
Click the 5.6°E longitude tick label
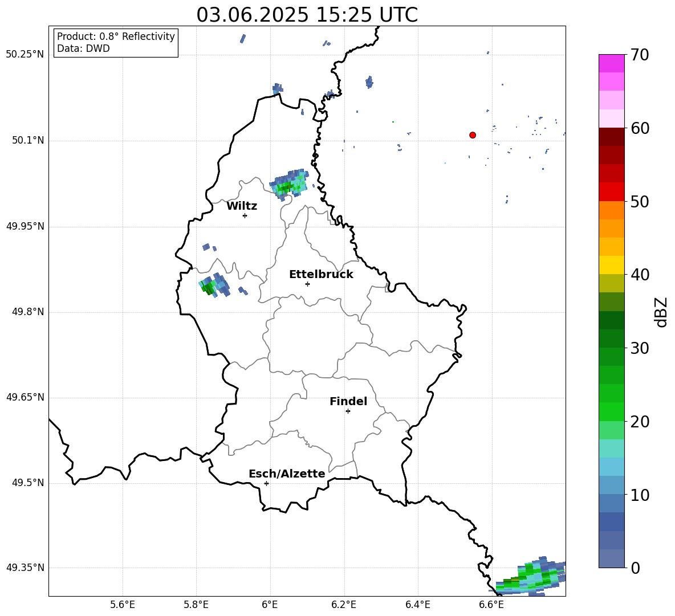pos(123,605)
